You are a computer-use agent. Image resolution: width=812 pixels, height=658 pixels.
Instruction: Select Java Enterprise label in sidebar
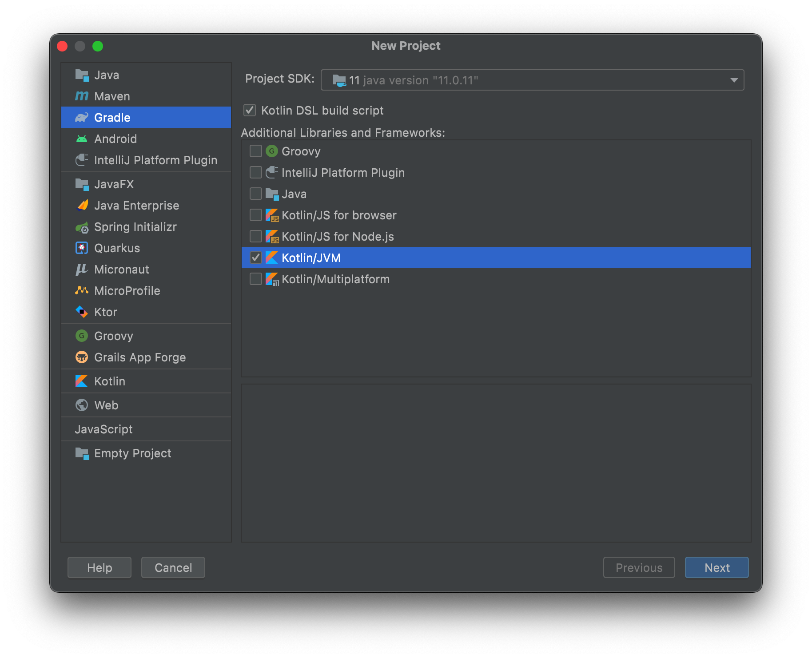coord(137,205)
